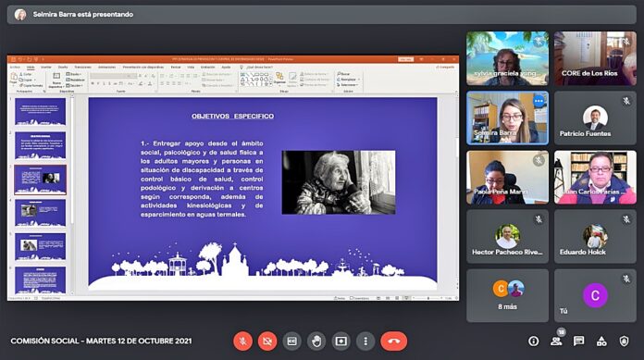Viewport: 644px width, 360px height.
Task: Click the red hang up call button
Action: point(393,341)
